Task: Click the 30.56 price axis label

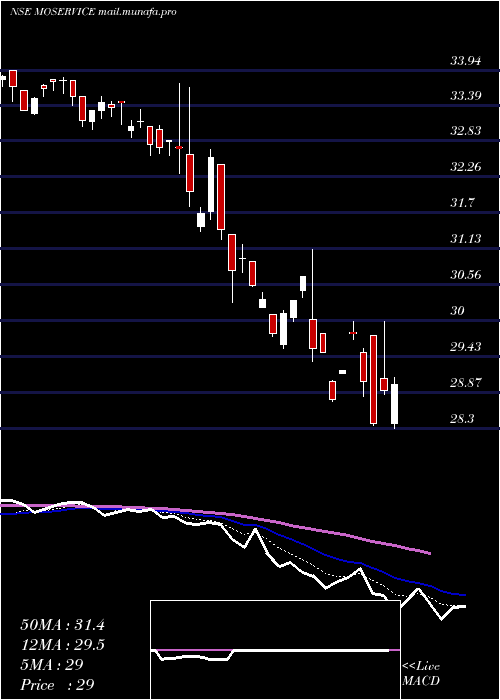Action: pyautogui.click(x=466, y=275)
